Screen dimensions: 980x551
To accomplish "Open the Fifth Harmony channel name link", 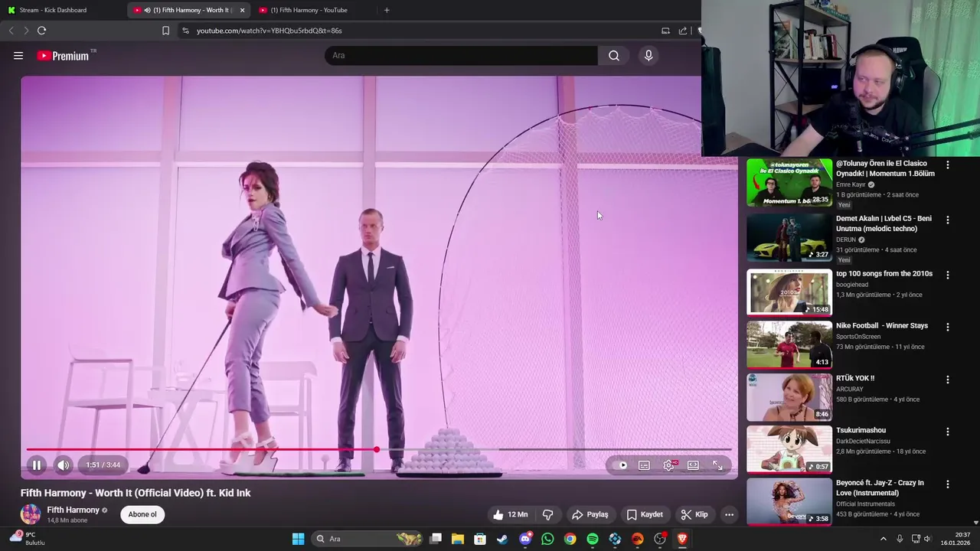I will pyautogui.click(x=73, y=510).
